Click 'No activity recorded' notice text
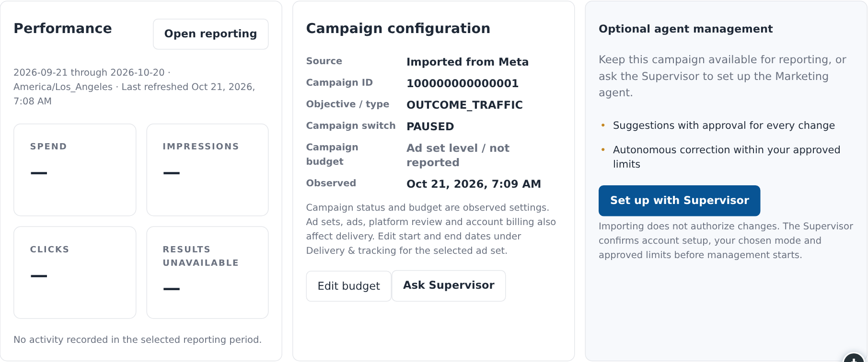868x362 pixels. pos(138,339)
